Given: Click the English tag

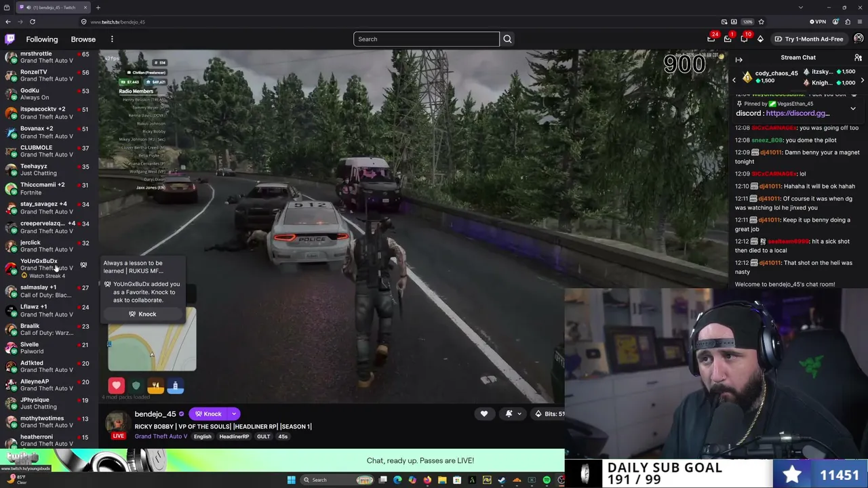Looking at the screenshot, I should point(202,436).
